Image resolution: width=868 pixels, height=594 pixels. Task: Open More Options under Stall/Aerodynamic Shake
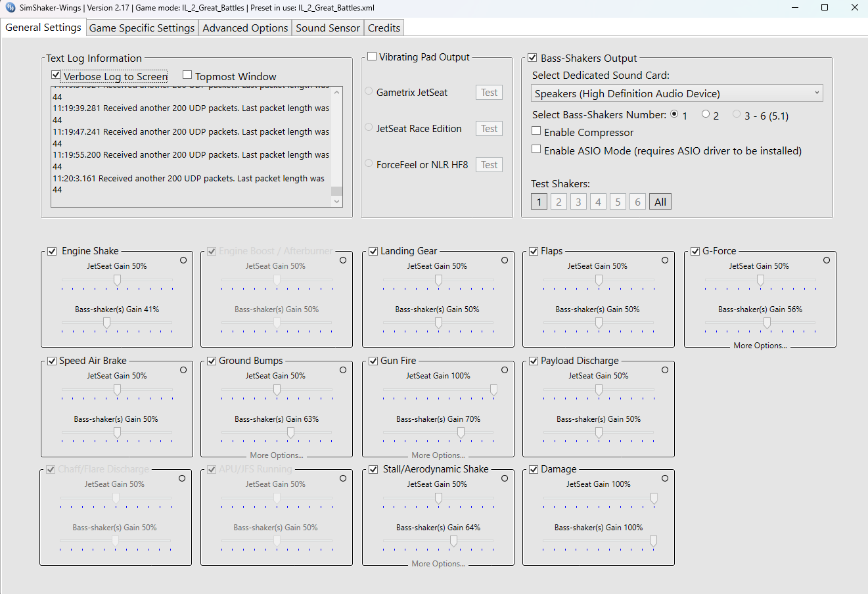(438, 564)
